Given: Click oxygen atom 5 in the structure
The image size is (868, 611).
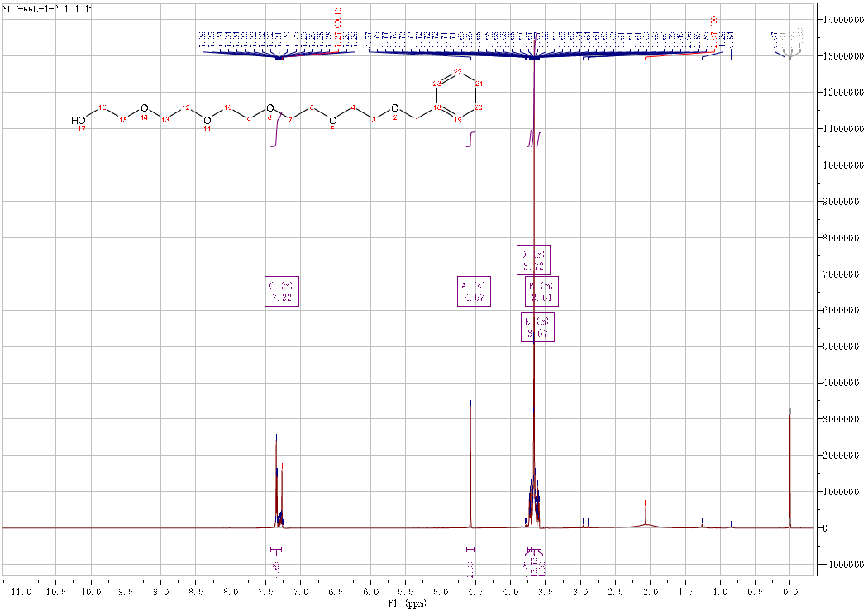Looking at the screenshot, I should pyautogui.click(x=332, y=120).
